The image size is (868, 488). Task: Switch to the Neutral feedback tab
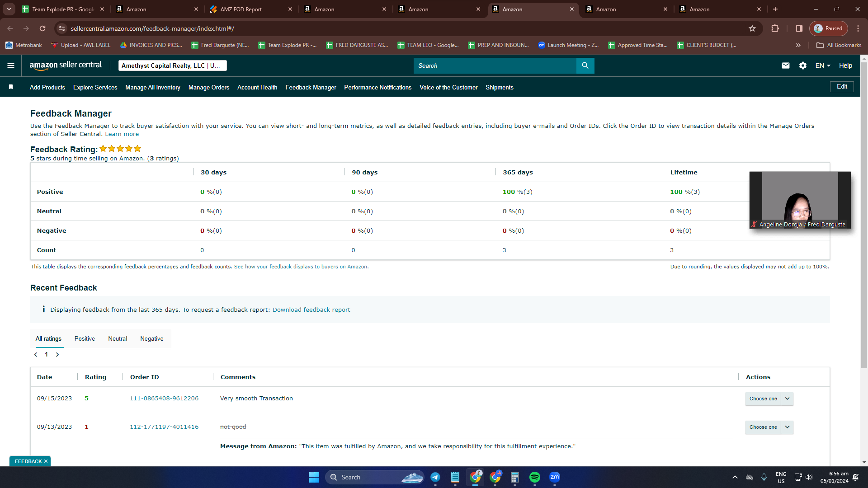coord(118,339)
